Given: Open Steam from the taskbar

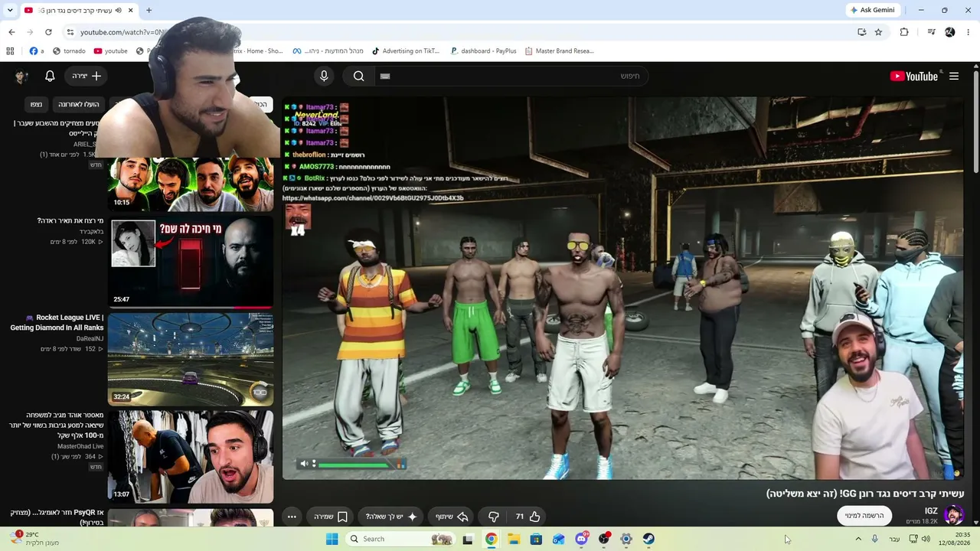Looking at the screenshot, I should pos(648,539).
